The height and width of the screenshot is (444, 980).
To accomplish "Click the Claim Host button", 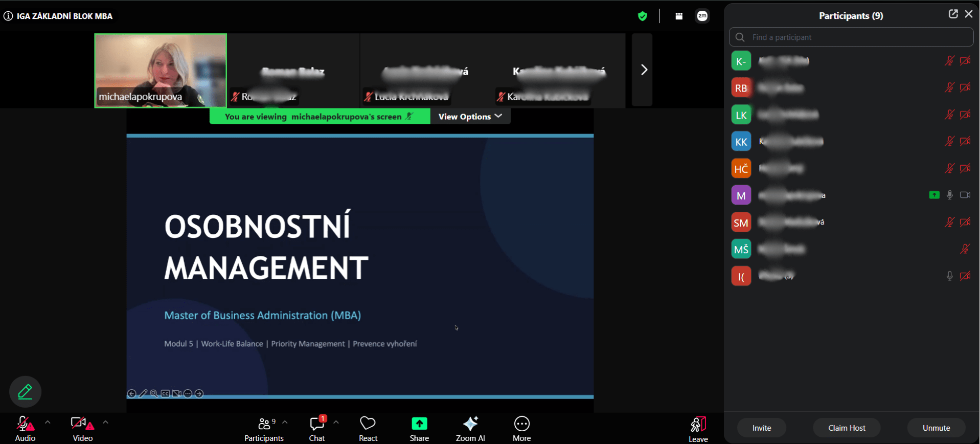I will coord(847,428).
